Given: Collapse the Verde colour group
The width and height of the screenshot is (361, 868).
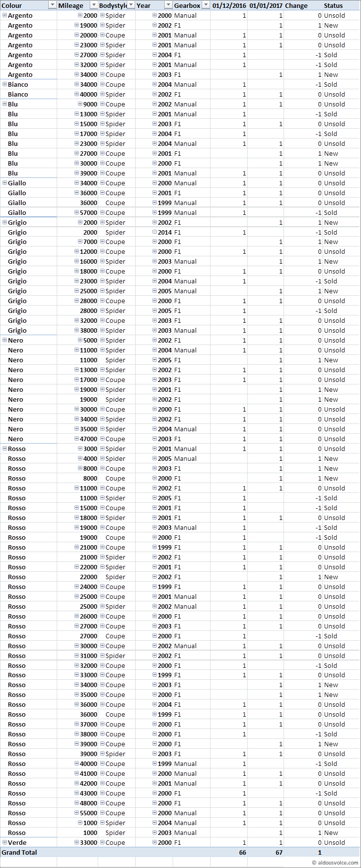Looking at the screenshot, I should 5,842.
